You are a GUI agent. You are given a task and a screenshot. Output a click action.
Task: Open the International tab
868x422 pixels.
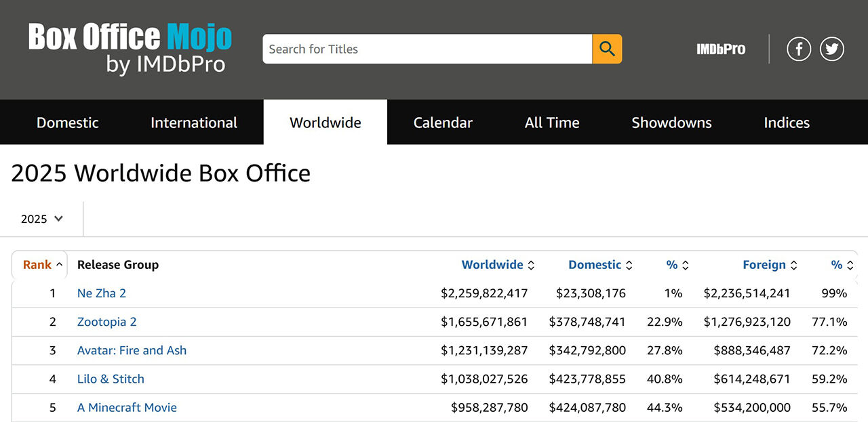pos(194,123)
